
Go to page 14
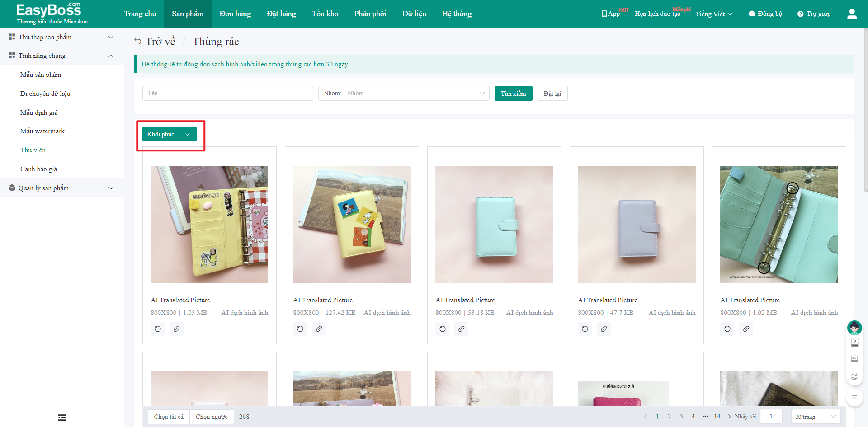click(717, 417)
